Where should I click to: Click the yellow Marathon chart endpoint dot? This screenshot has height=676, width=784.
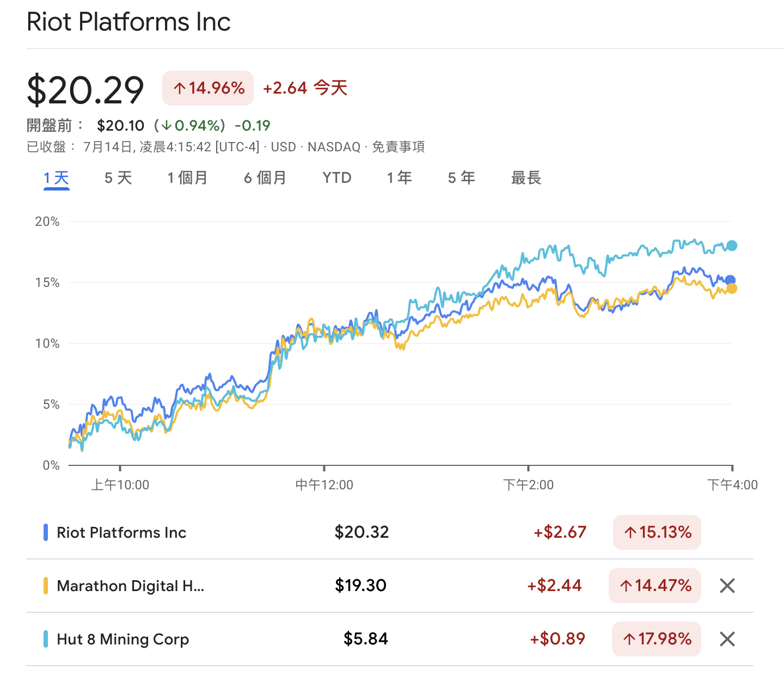(x=732, y=288)
